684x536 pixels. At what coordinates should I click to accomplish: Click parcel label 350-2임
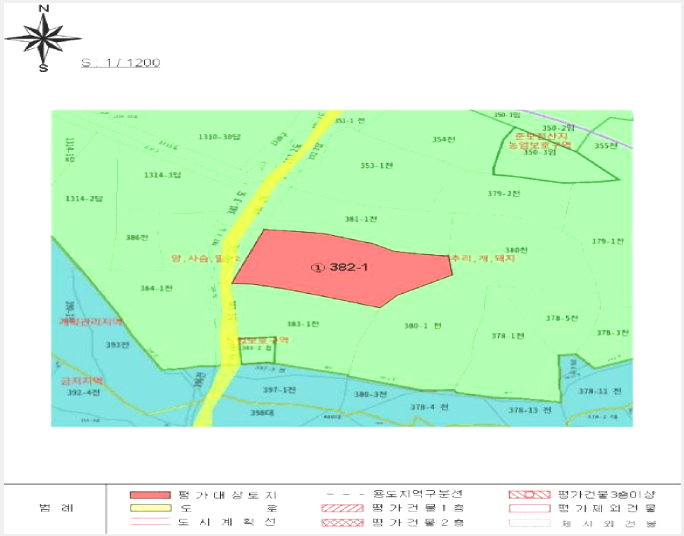(558, 128)
